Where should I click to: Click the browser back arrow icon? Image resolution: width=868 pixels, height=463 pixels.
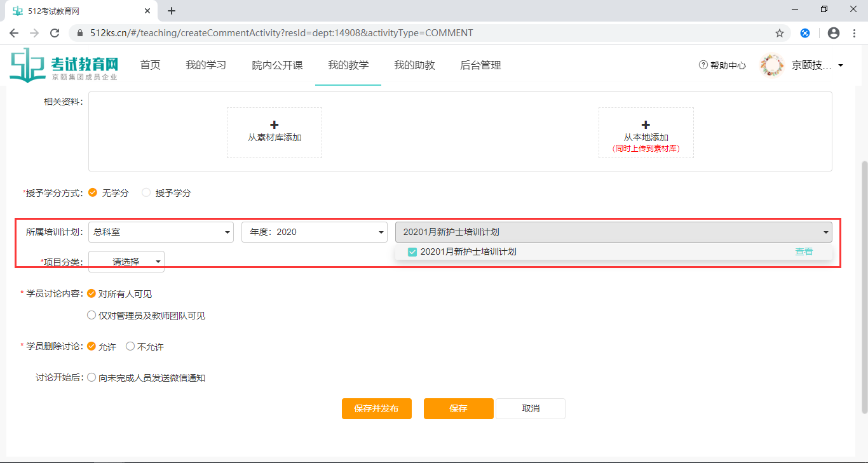14,33
